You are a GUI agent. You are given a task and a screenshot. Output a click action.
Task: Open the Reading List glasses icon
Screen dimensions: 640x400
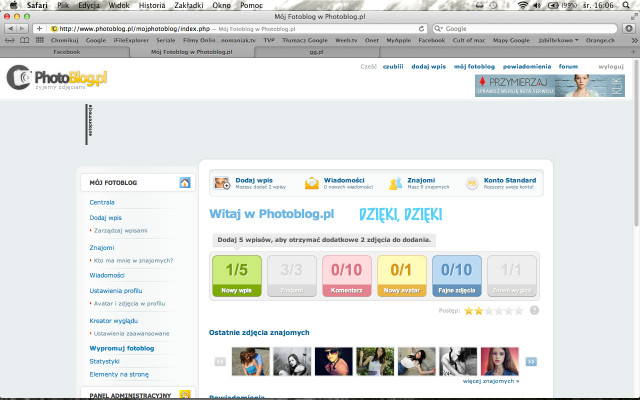(x=9, y=40)
